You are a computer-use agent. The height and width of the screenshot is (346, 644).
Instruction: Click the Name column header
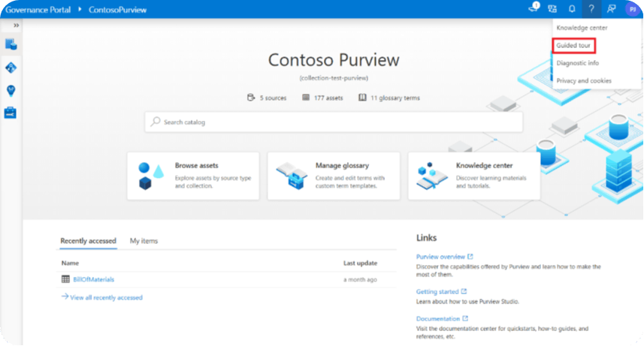(70, 263)
